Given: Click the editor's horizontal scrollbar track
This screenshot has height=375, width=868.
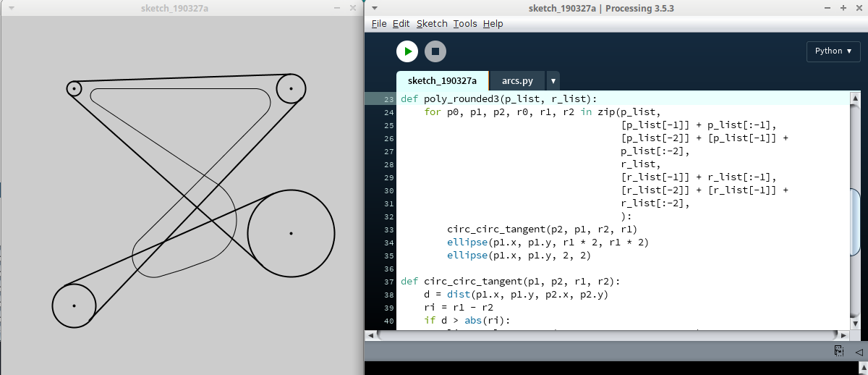Looking at the screenshot, I should (x=608, y=335).
